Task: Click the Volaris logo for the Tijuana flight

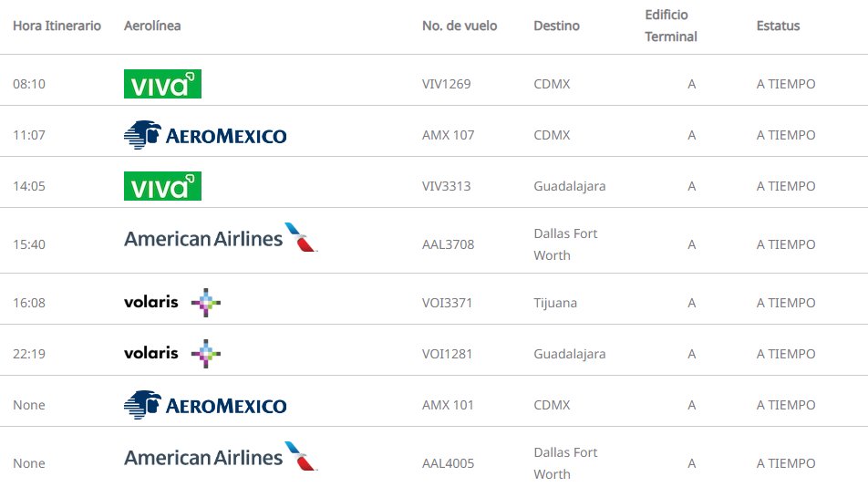Action: 172,303
